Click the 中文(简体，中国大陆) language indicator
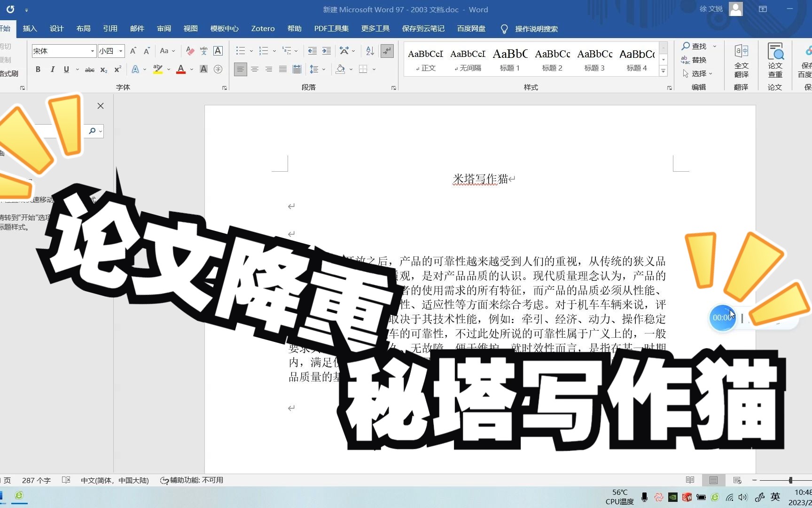This screenshot has height=508, width=812. pyautogui.click(x=115, y=480)
